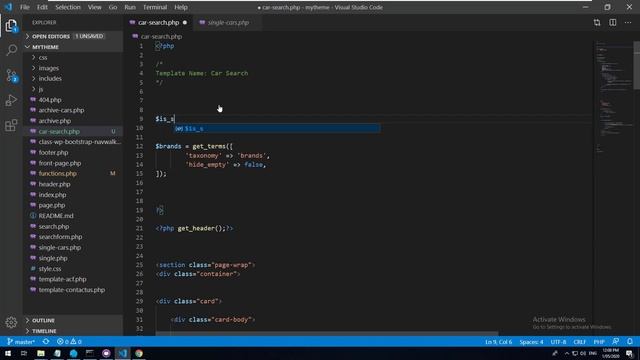640x360 pixels.
Task: Open the Source Control view
Action: (11, 76)
